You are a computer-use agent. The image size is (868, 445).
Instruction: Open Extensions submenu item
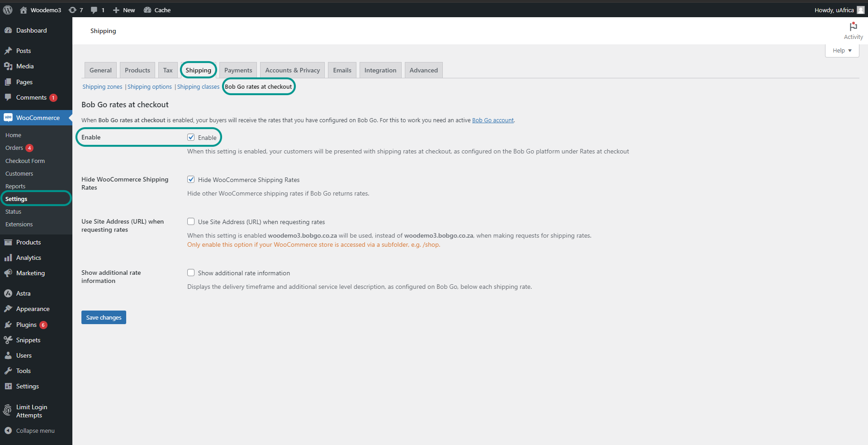(x=19, y=224)
